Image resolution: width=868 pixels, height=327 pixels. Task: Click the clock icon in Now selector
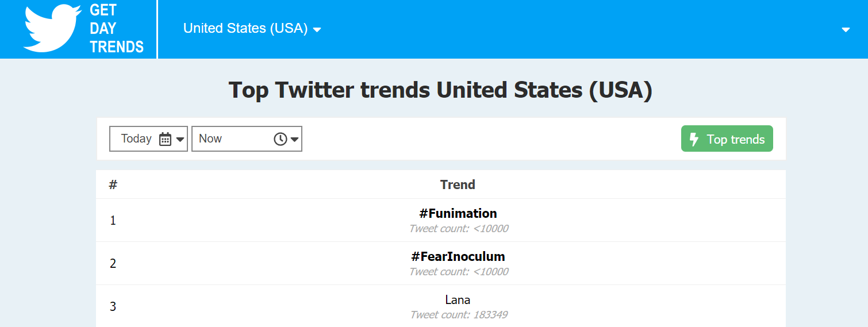280,139
